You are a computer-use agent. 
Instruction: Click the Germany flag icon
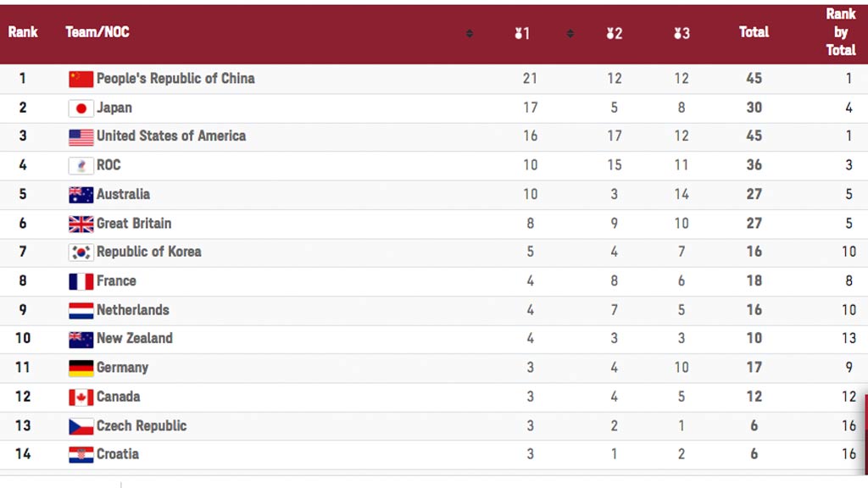pyautogui.click(x=81, y=368)
